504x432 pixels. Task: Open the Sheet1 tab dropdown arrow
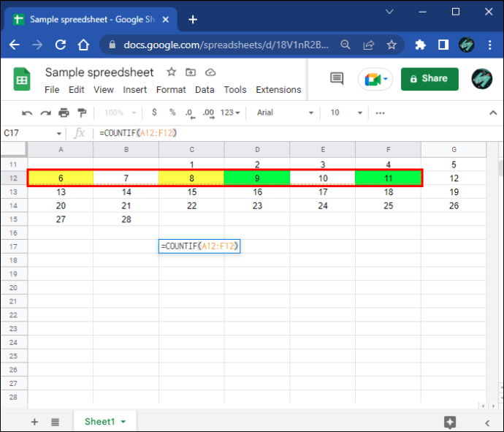(x=123, y=422)
